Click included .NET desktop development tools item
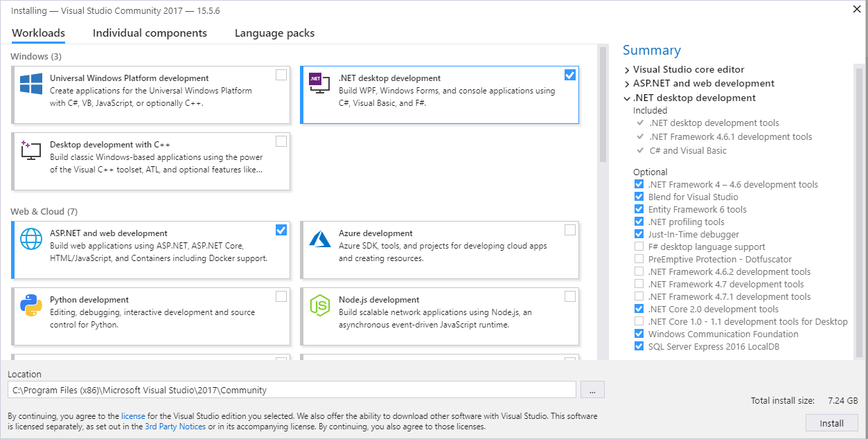 714,123
